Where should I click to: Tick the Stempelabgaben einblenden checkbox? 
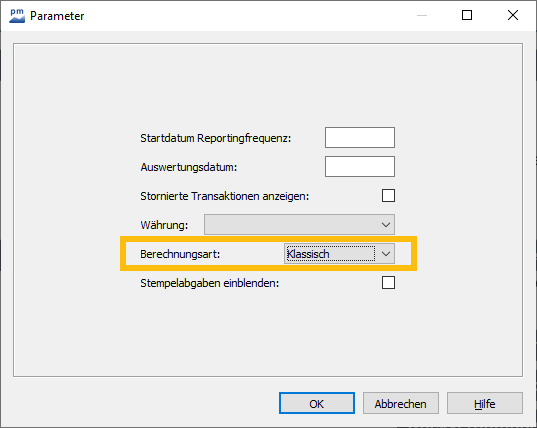388,283
